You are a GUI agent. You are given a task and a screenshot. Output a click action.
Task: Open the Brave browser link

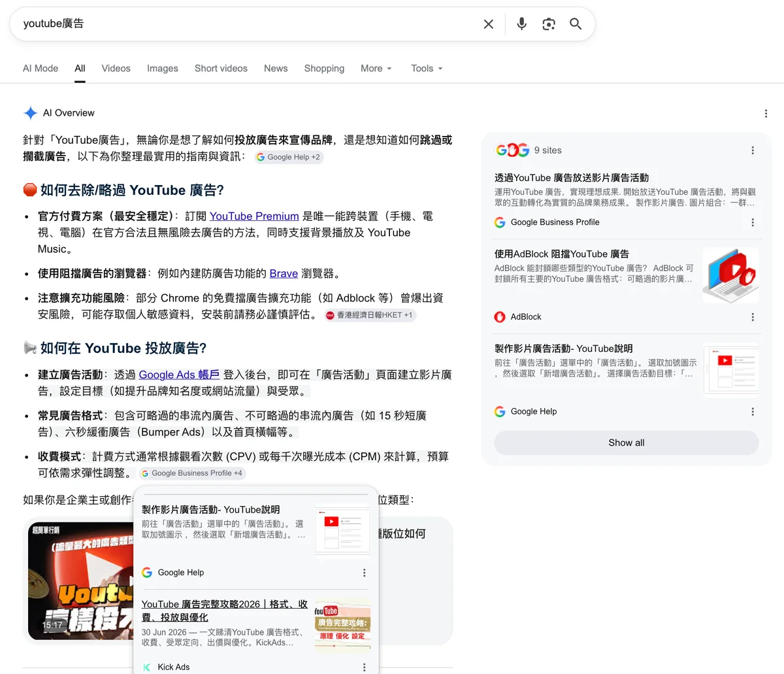coord(284,273)
